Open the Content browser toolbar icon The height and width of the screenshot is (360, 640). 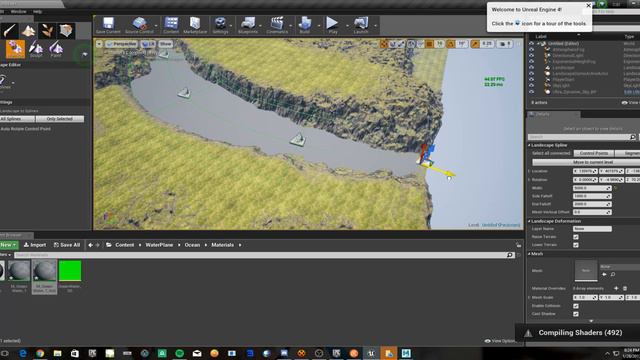point(171,25)
